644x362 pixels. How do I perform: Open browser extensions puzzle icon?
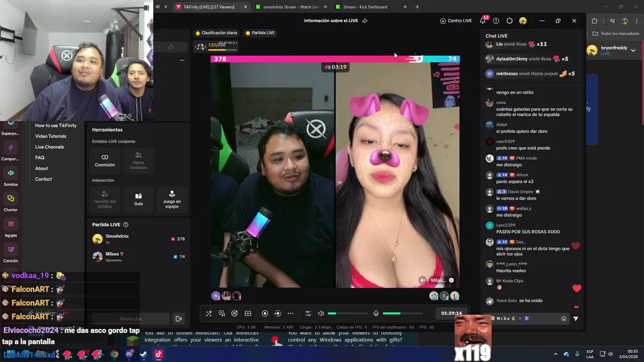click(x=594, y=21)
